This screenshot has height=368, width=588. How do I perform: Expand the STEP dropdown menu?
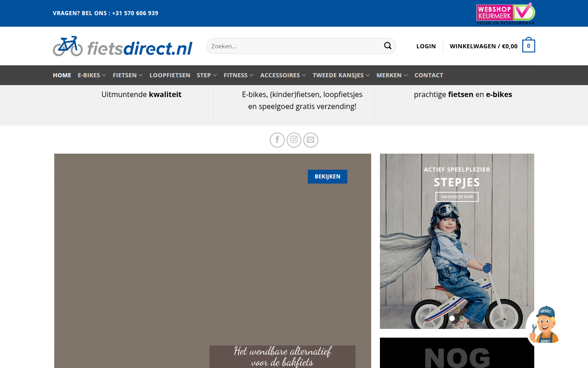pyautogui.click(x=207, y=75)
